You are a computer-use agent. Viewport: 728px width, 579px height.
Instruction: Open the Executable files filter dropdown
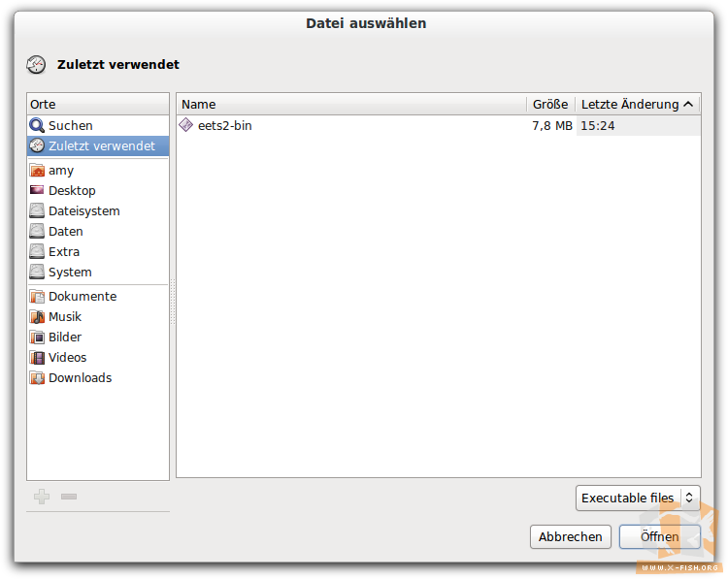click(x=638, y=498)
